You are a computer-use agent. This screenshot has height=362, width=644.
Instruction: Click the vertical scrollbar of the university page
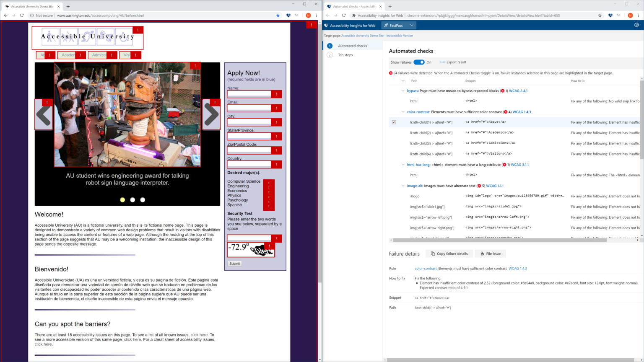coord(320,153)
